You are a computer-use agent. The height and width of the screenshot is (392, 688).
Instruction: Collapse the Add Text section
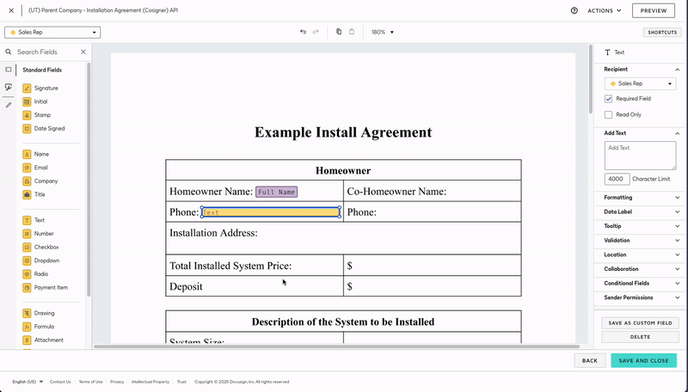click(677, 133)
